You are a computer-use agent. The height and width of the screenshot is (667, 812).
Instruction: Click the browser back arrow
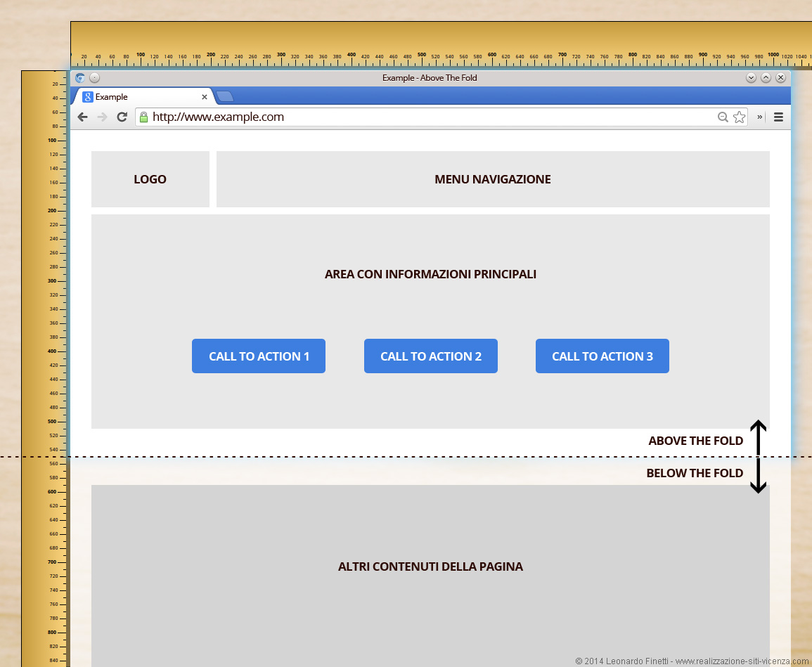pos(82,117)
